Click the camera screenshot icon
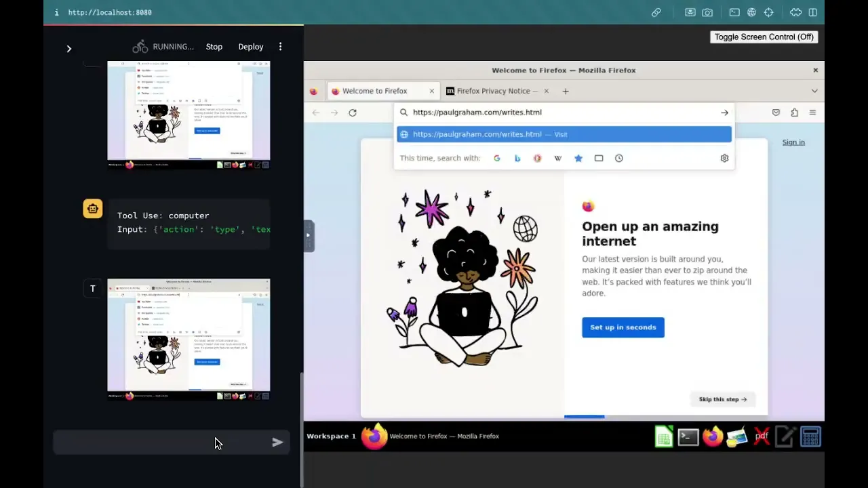 [707, 12]
